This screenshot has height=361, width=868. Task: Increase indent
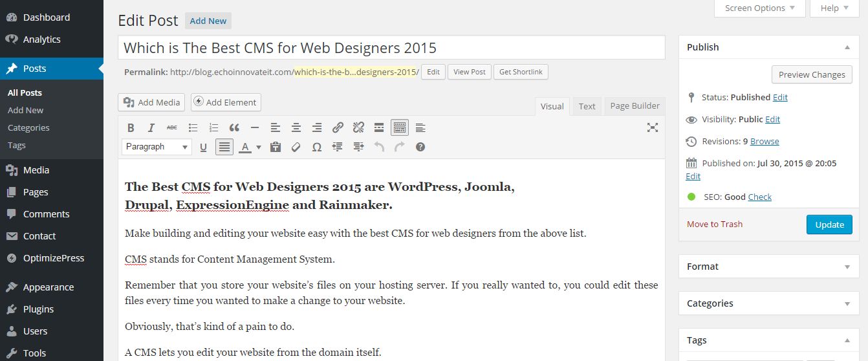[358, 147]
